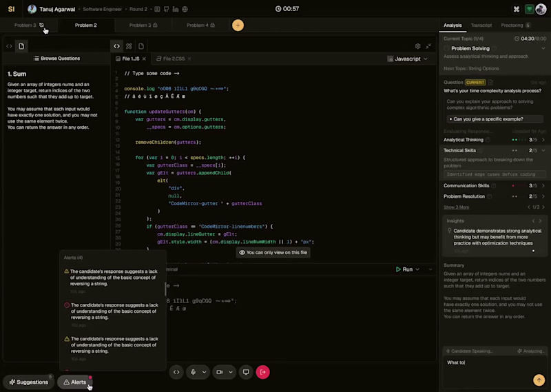Open candidate LinkedIn profile icon
The width and height of the screenshot is (551, 392).
(176, 9)
